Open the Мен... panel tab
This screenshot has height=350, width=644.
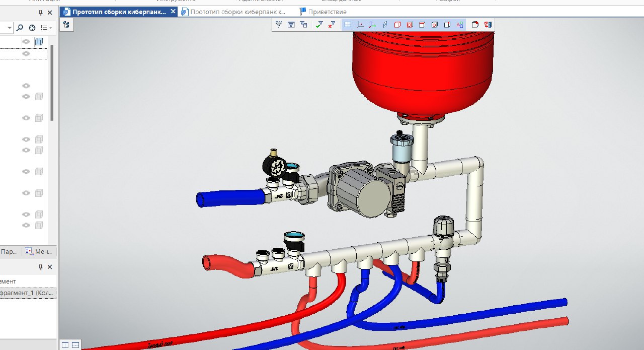click(x=40, y=251)
